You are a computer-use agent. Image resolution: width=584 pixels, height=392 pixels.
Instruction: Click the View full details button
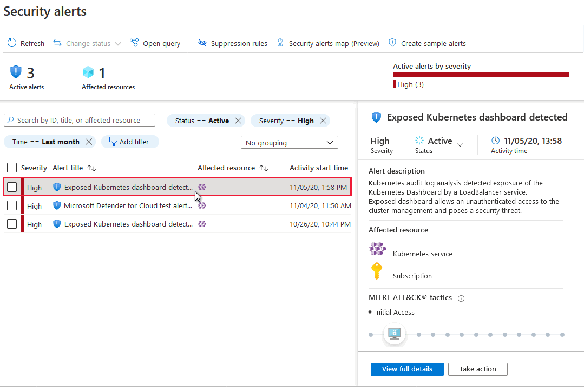[406, 369]
